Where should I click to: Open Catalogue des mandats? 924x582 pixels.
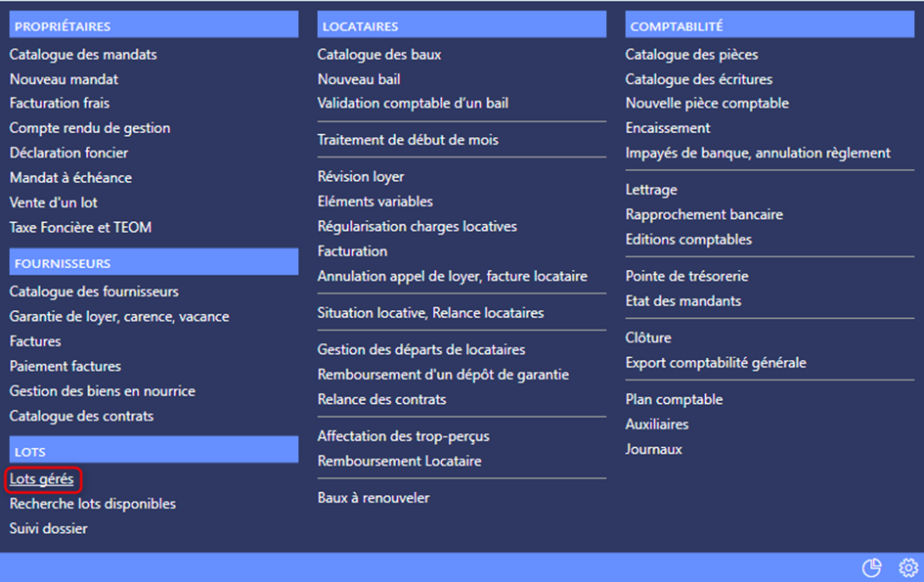83,55
